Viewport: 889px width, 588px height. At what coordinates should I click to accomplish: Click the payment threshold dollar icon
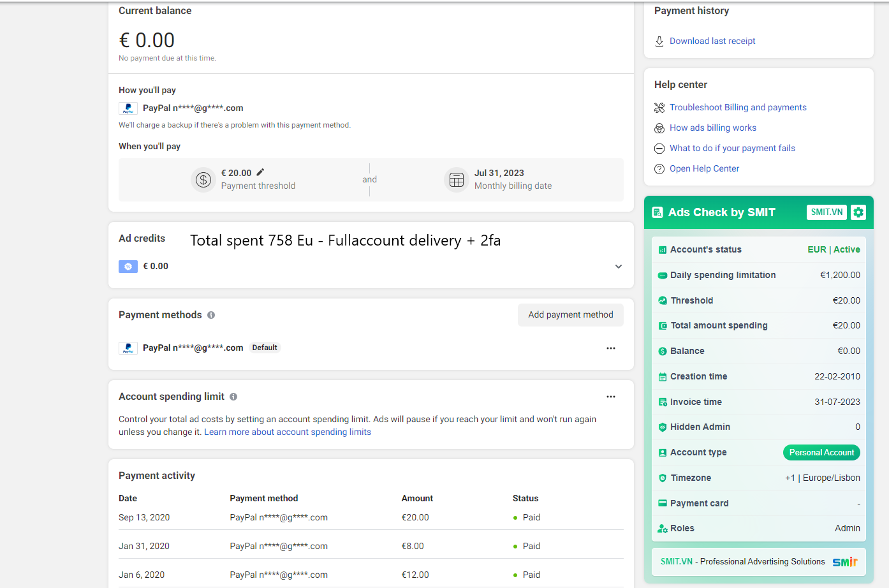[x=203, y=180]
